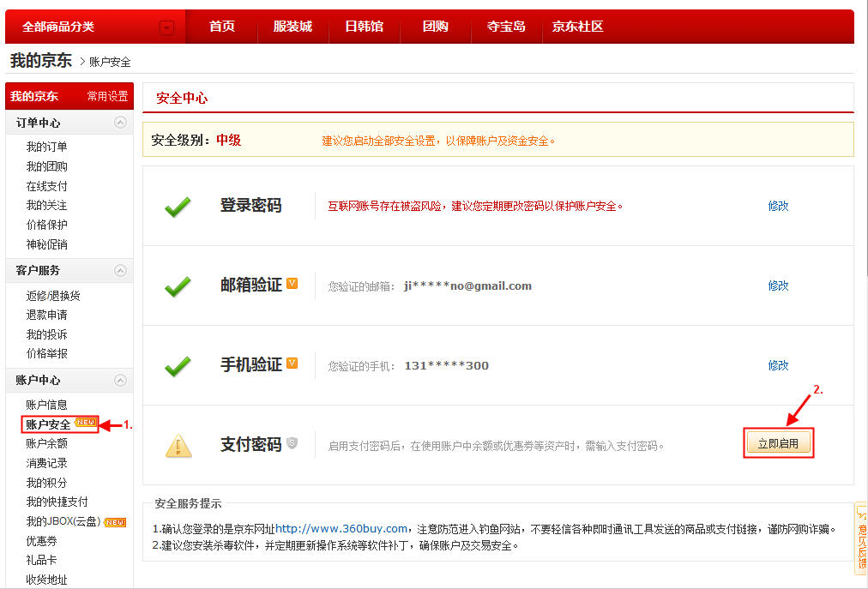The image size is (868, 589).
Task: Open 消费记录 in the sidebar
Action: pyautogui.click(x=46, y=463)
